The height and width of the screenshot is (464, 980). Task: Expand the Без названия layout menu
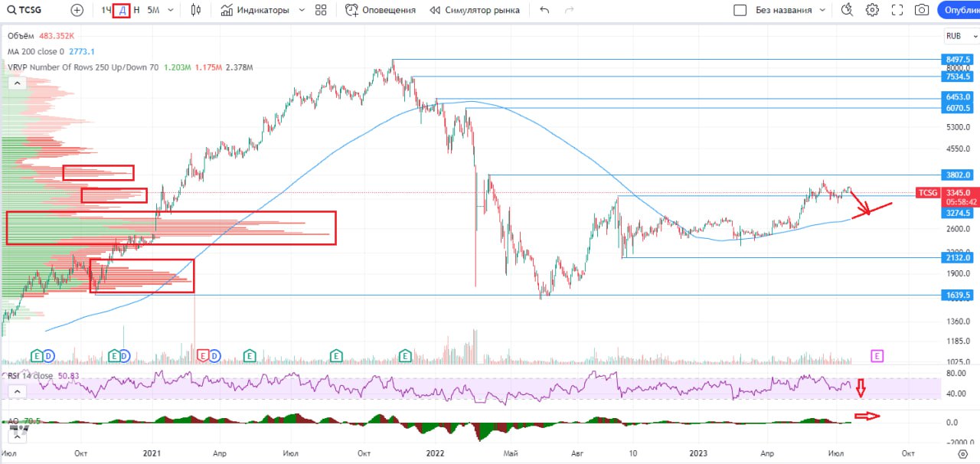tap(822, 10)
